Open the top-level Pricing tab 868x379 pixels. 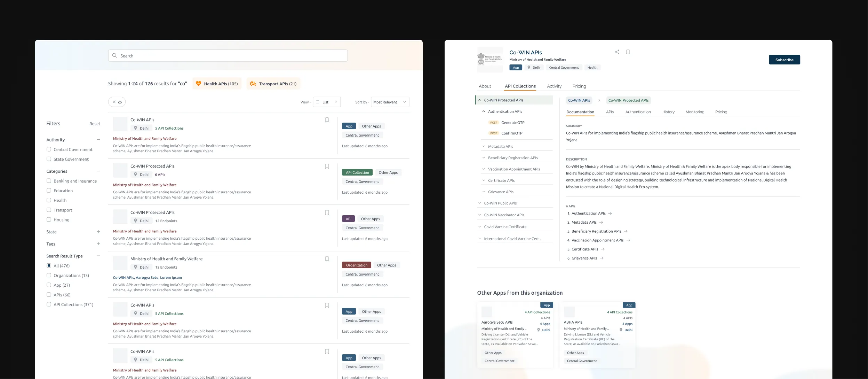coord(579,86)
